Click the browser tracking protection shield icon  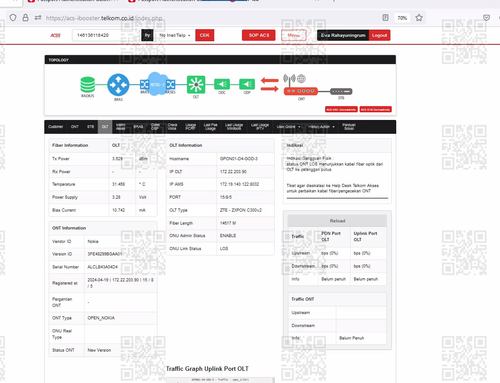click(13, 18)
